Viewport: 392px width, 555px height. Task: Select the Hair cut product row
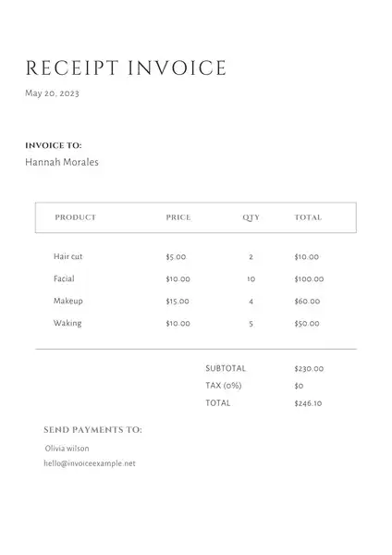[189, 256]
